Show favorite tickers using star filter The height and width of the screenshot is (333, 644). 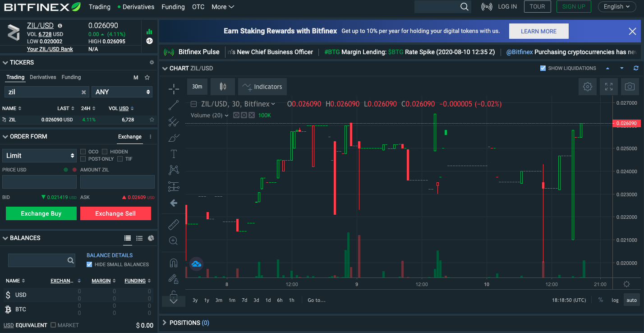pos(147,78)
